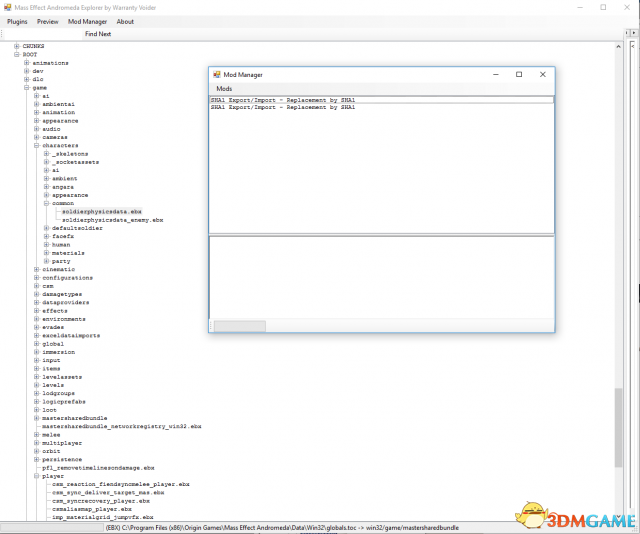This screenshot has width=640, height=534.
Task: Click the Find Next button
Action: click(98, 34)
